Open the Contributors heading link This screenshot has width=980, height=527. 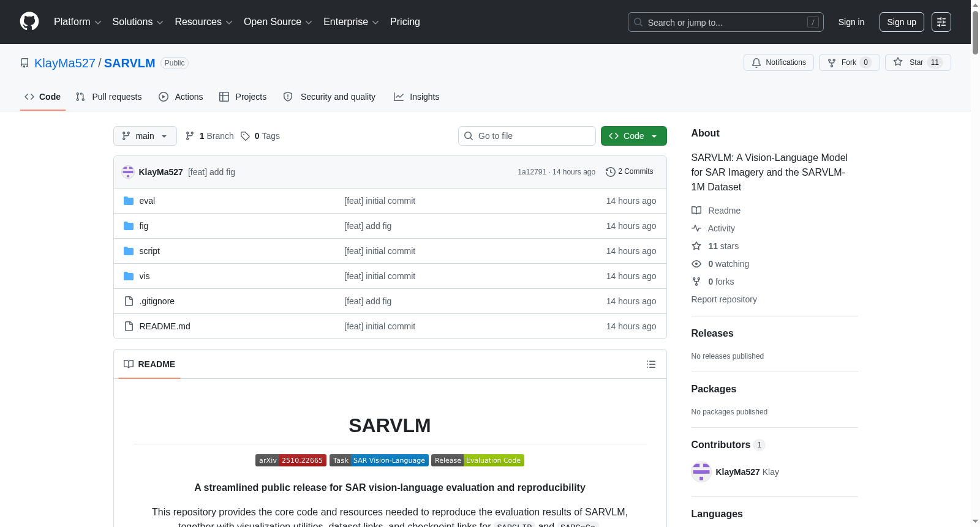tap(728, 444)
